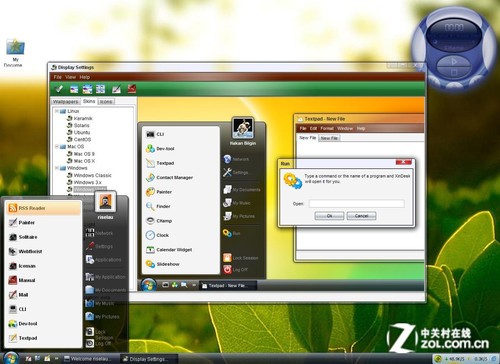Click Log Off in the preview start menu

(x=235, y=269)
